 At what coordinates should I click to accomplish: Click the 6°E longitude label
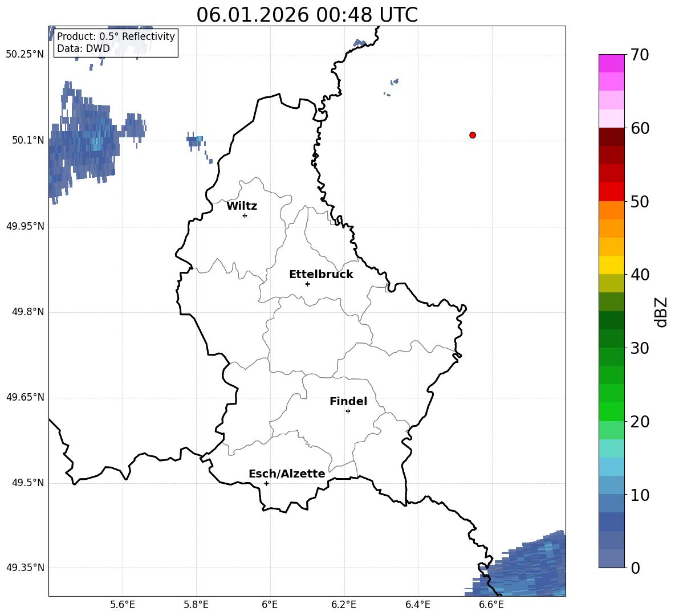[270, 605]
